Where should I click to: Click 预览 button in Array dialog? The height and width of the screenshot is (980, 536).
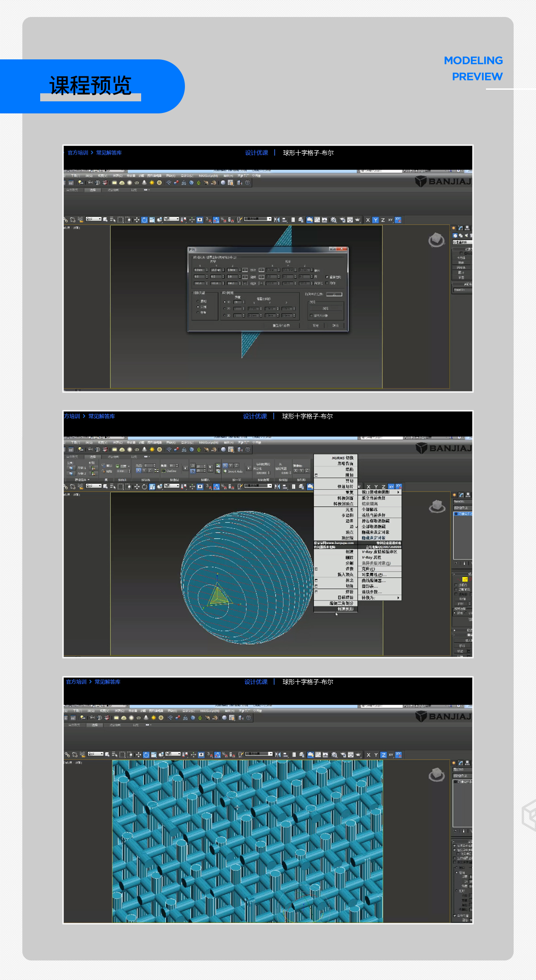tap(326, 308)
